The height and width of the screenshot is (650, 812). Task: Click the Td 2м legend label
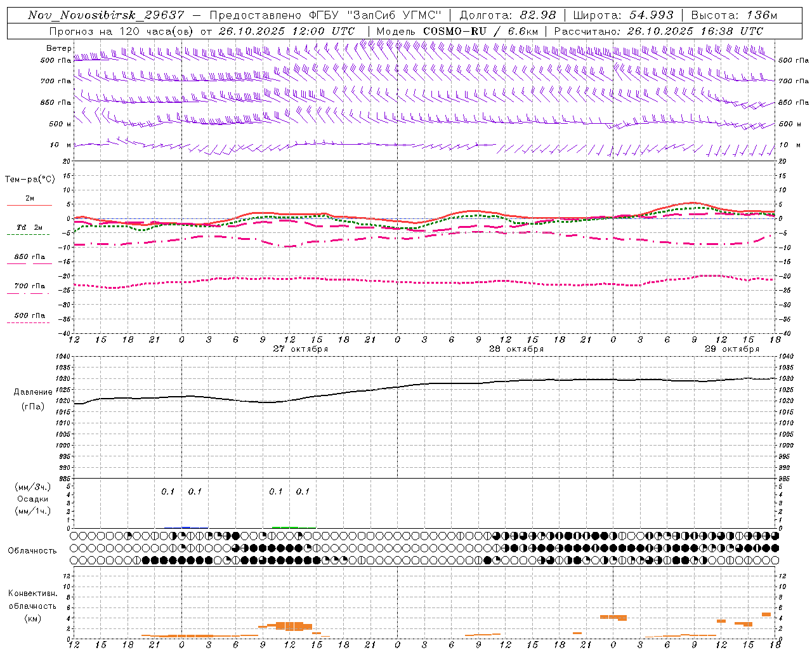30,227
